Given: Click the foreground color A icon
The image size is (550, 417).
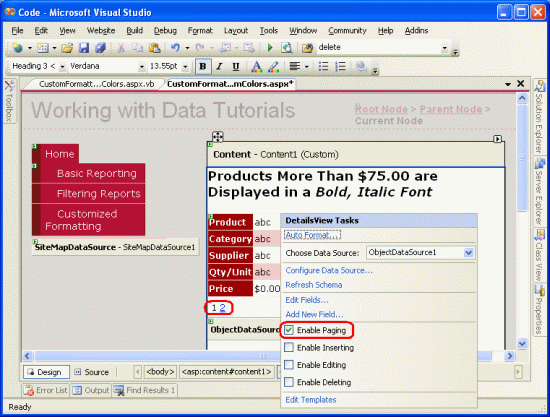Looking at the screenshot, I should coord(256,66).
